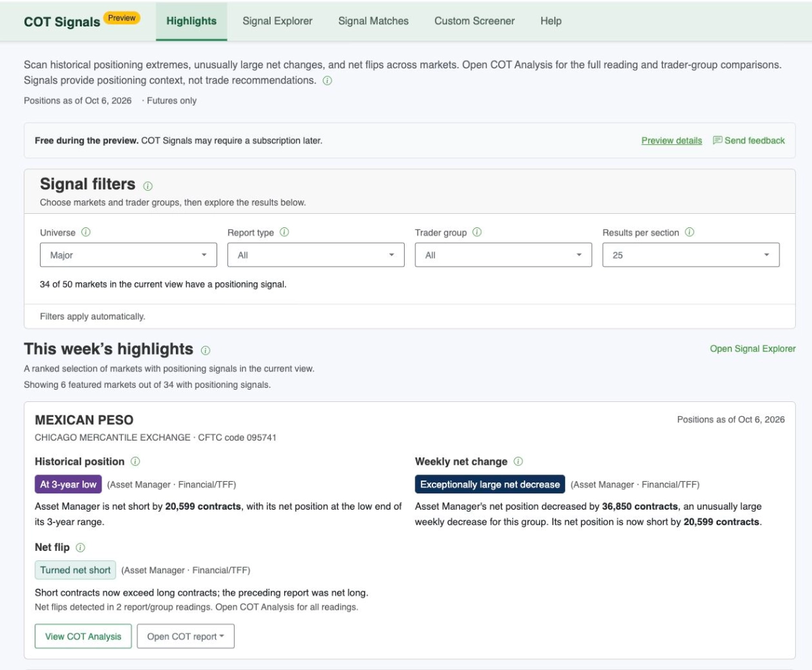Click info icon beside Results per section

pos(690,232)
